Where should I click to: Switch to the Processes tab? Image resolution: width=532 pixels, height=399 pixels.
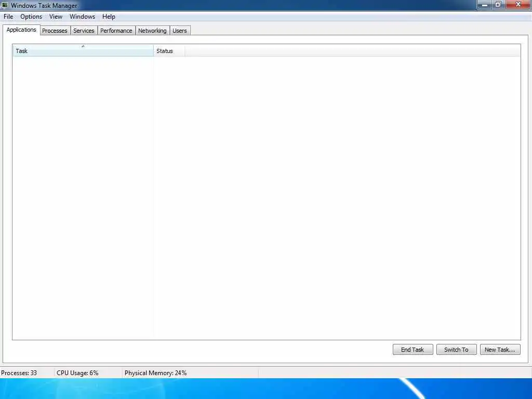[55, 31]
